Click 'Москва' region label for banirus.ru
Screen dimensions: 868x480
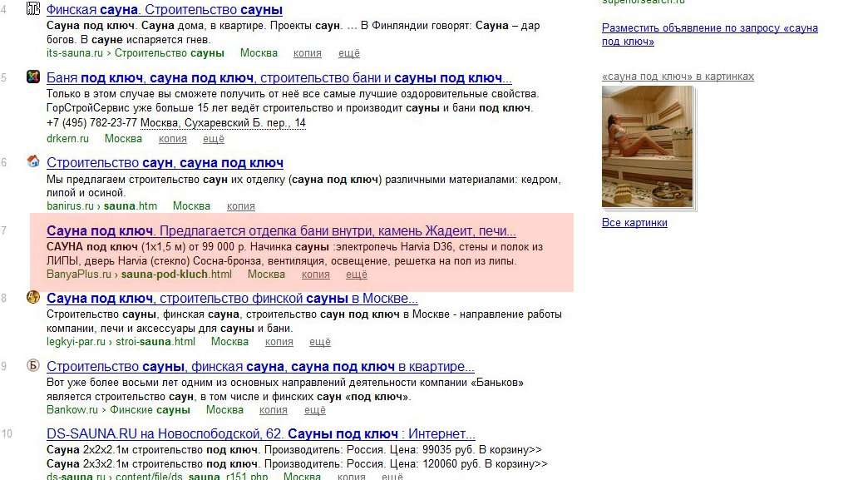(191, 206)
